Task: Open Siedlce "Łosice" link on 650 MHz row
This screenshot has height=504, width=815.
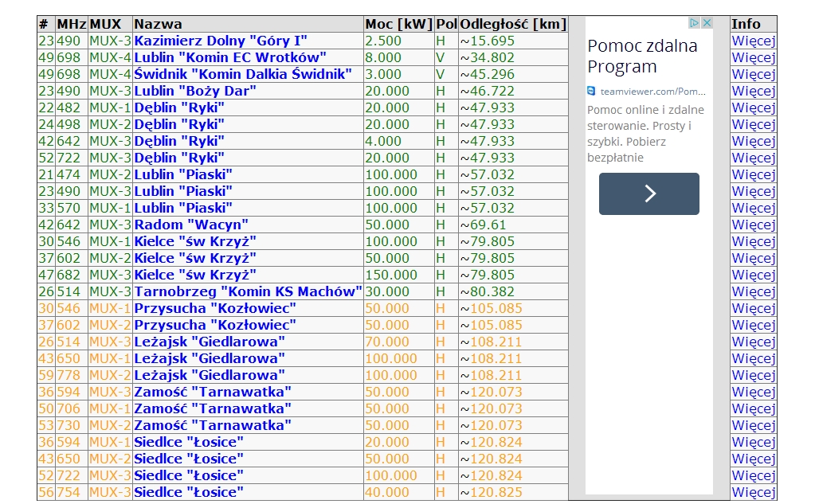Action: pos(189,459)
